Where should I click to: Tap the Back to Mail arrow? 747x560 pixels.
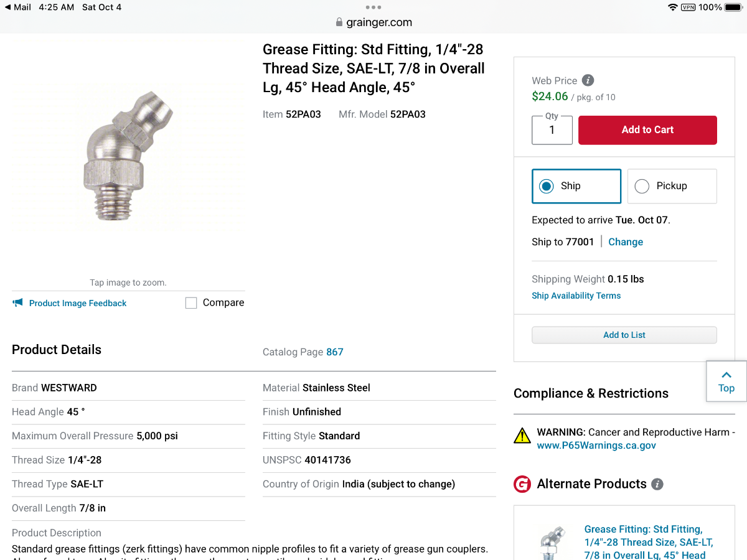tap(7, 7)
